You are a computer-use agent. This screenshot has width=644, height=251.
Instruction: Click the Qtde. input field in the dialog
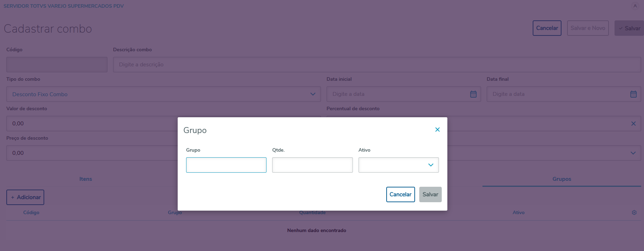313,165
